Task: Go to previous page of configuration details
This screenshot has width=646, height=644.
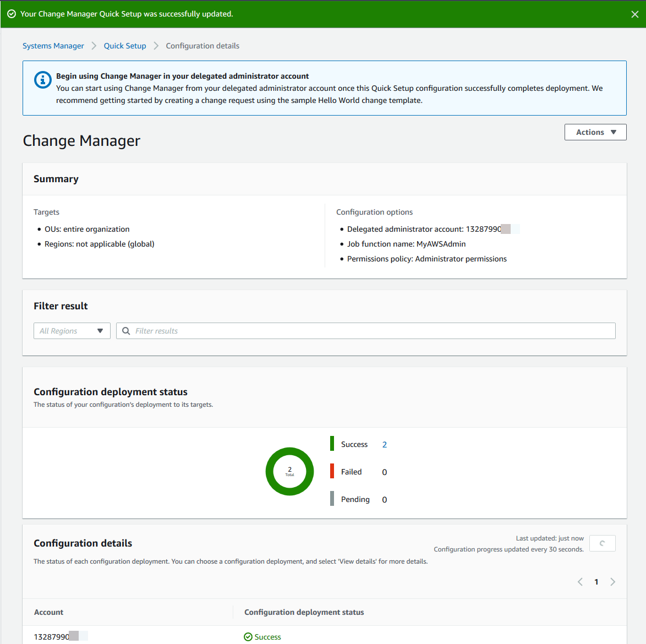Action: [x=580, y=582]
